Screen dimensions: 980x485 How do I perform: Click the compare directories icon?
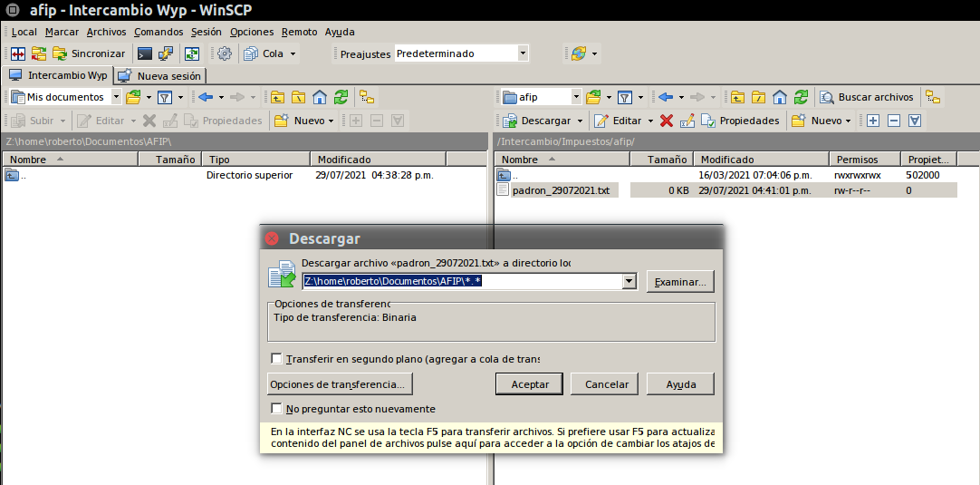coord(18,53)
